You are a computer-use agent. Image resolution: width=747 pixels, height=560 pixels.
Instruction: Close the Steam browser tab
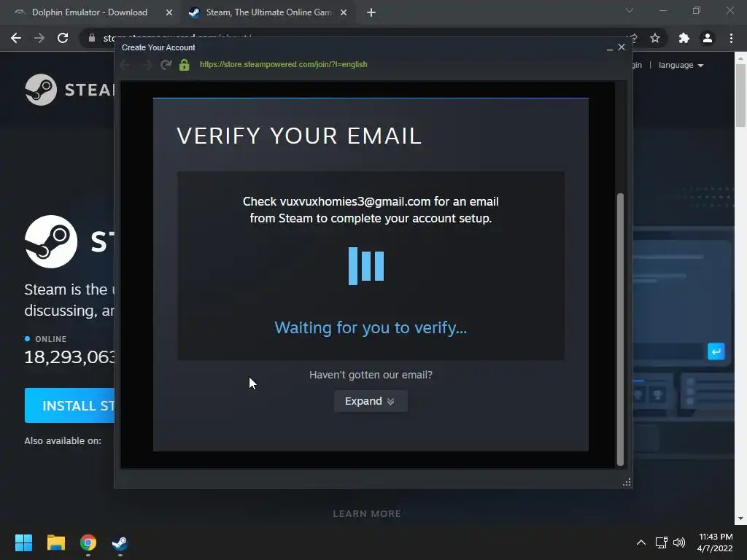[x=344, y=13]
